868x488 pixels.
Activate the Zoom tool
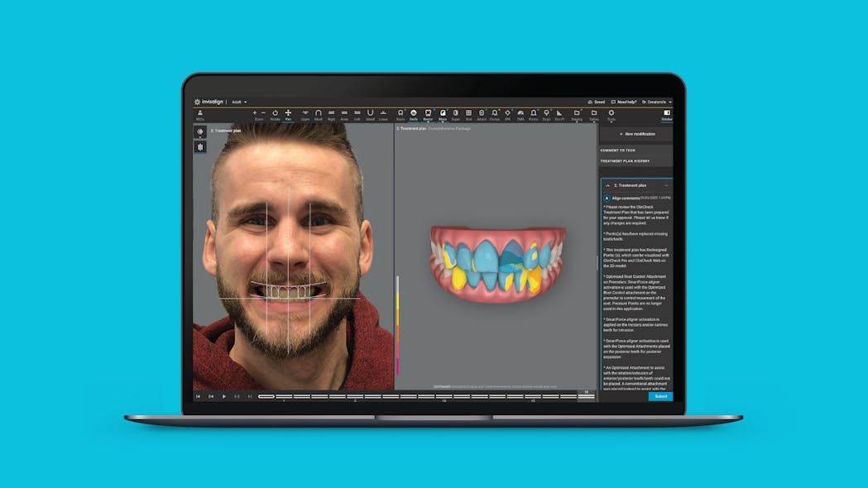[261, 113]
